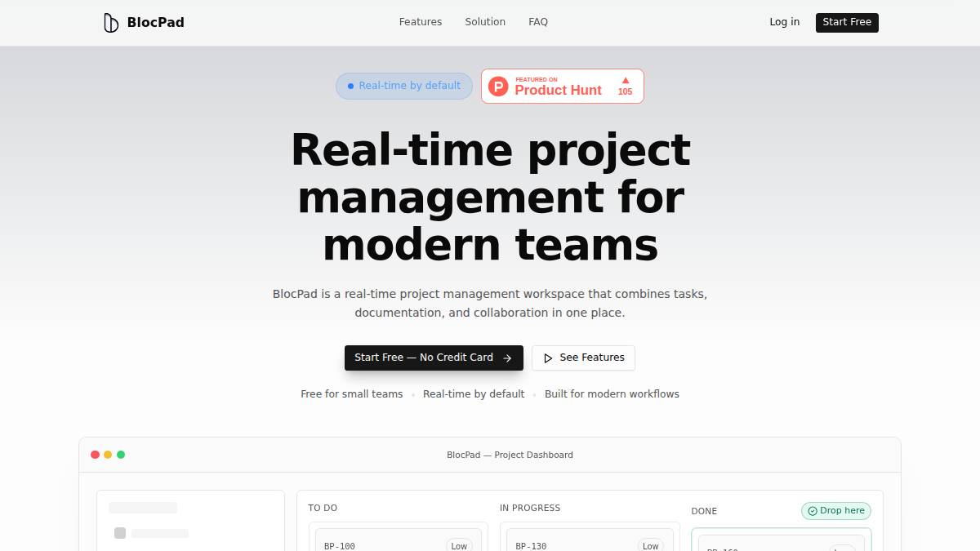Open the Features nav item
980x551 pixels.
[x=421, y=22]
